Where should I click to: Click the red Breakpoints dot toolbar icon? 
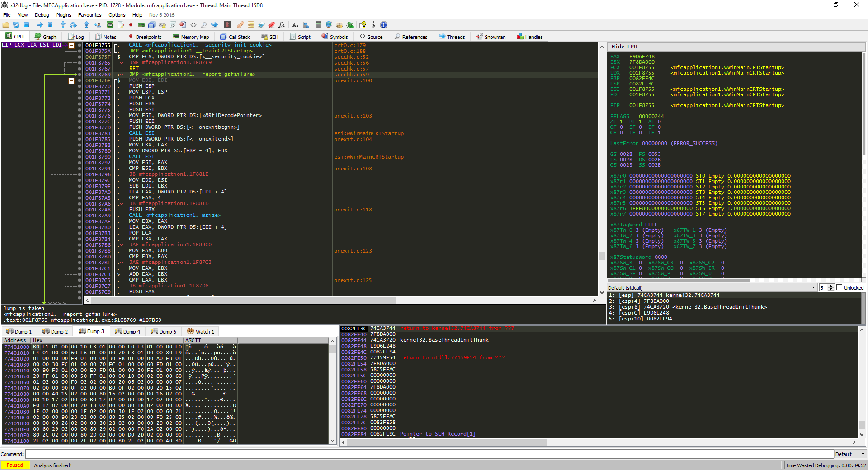click(131, 25)
